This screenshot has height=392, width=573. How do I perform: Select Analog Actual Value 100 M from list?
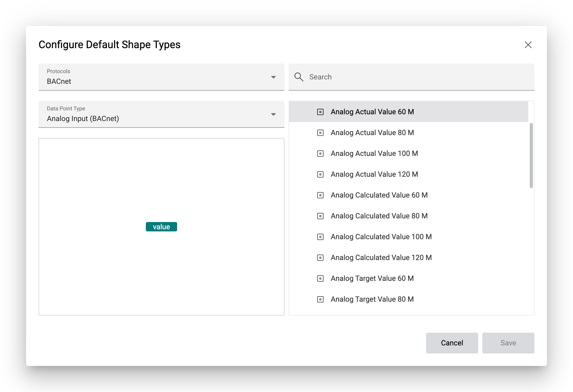click(x=374, y=153)
